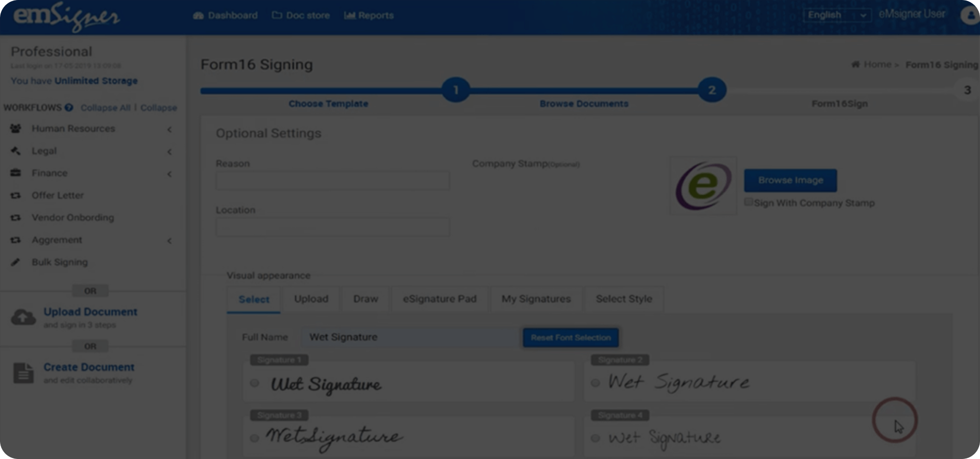Click the Reason input field

pyautogui.click(x=332, y=181)
